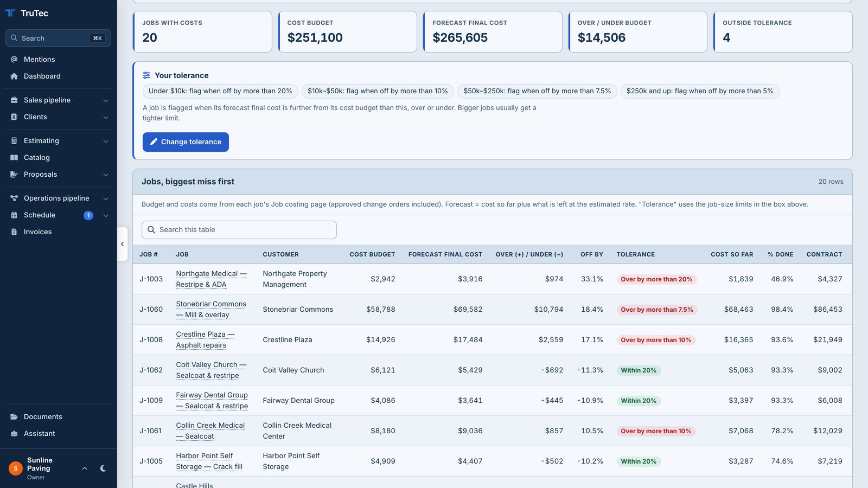The image size is (868, 488).
Task: Expand the Operations pipeline chevron
Action: tap(106, 198)
